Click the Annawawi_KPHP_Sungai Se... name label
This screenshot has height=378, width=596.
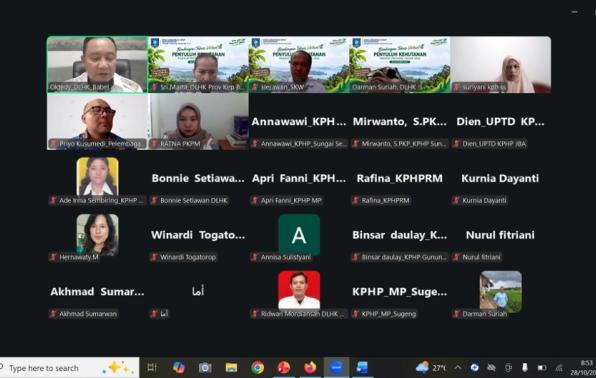(x=303, y=144)
